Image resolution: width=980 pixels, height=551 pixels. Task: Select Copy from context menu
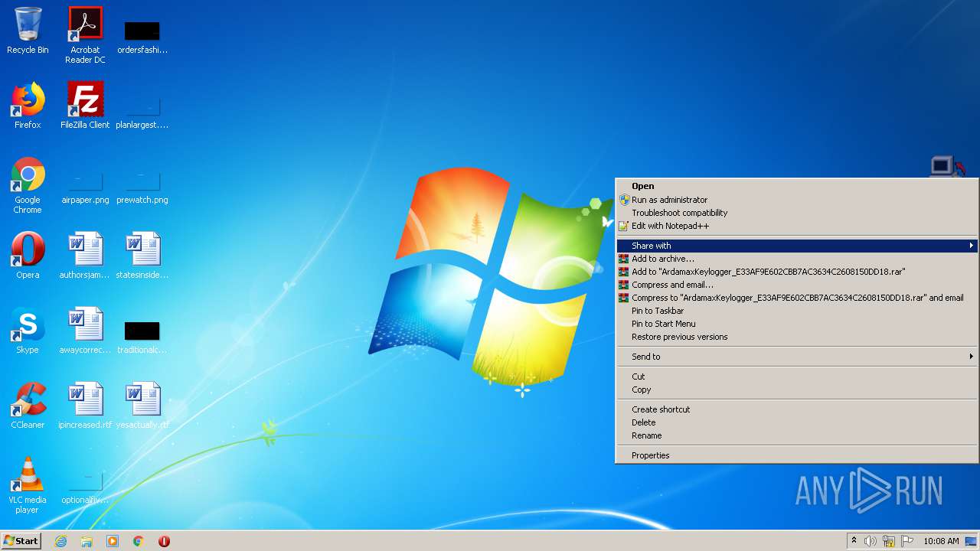[797, 390]
